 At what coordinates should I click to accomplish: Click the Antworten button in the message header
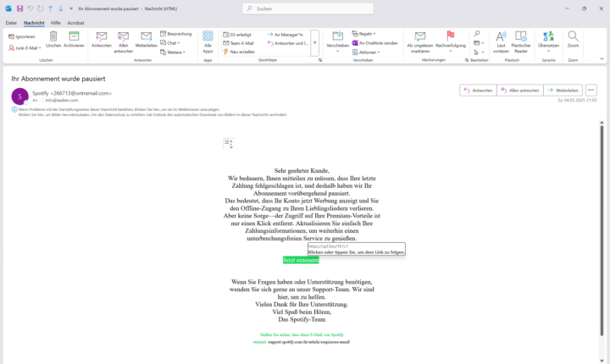pyautogui.click(x=478, y=91)
